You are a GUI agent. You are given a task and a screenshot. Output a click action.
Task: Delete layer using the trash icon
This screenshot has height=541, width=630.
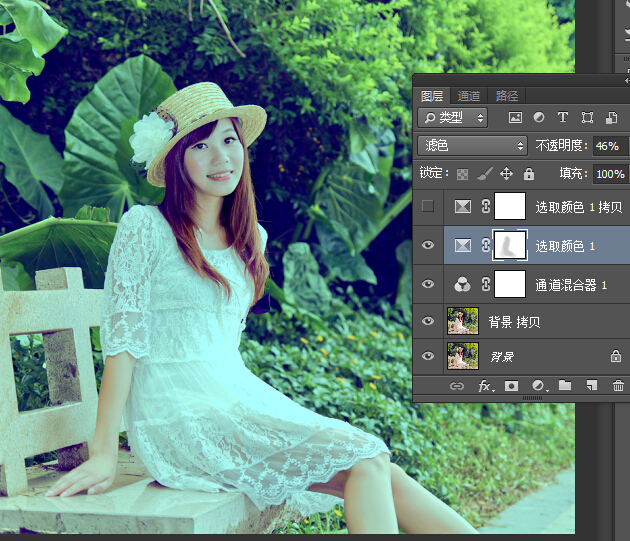click(618, 386)
